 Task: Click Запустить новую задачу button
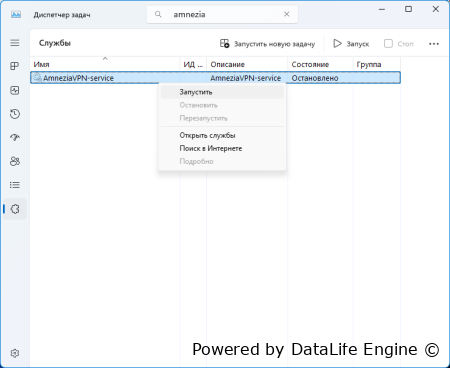[267, 44]
